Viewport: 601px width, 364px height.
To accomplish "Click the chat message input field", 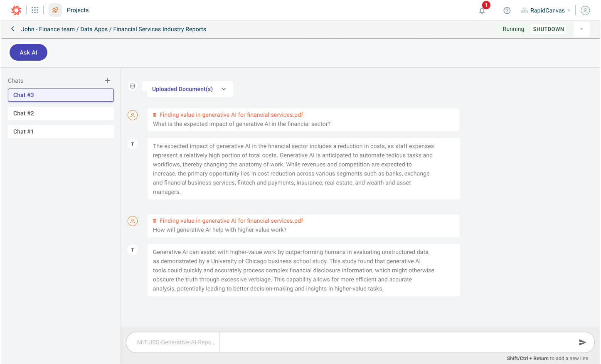I will [x=395, y=342].
